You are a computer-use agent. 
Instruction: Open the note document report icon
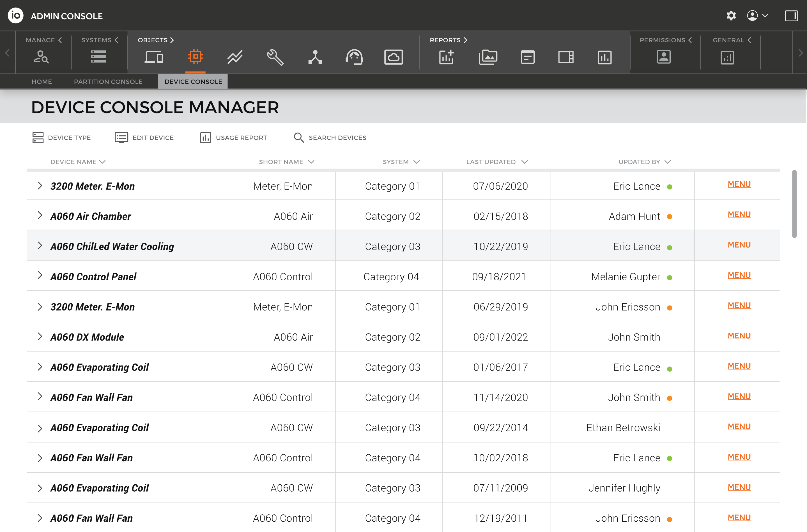[528, 57]
